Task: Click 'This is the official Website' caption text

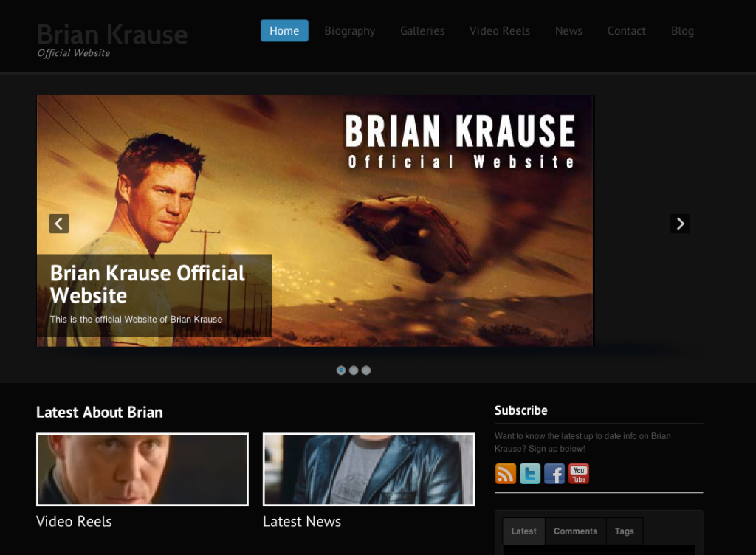Action: (x=136, y=319)
